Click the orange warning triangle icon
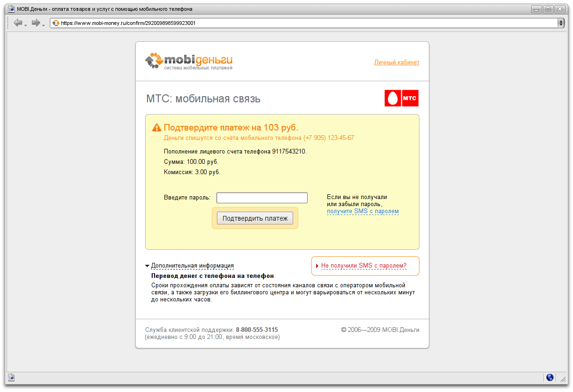573x392 pixels. coord(157,128)
